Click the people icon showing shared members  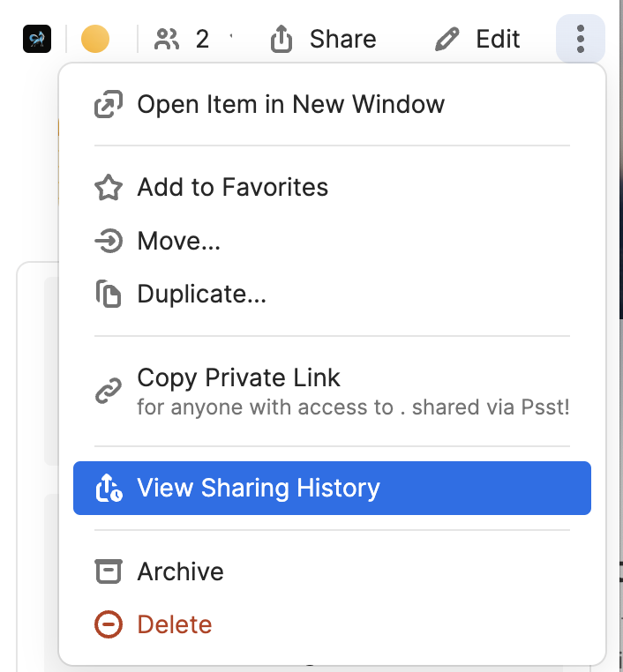(166, 40)
